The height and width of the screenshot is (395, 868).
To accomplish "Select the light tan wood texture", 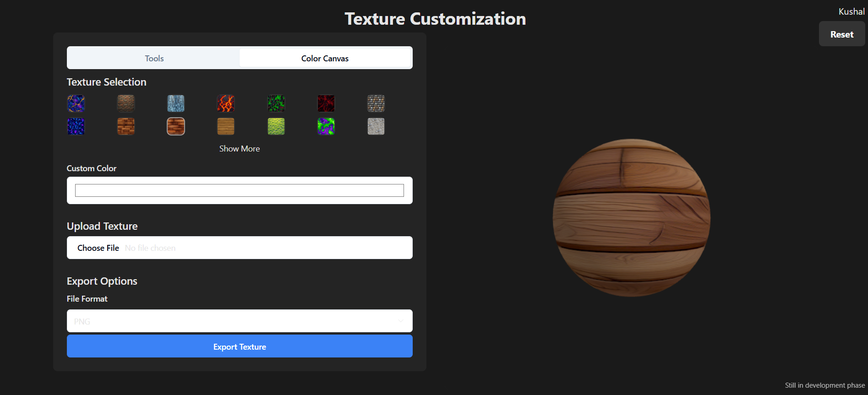I will click(x=226, y=126).
